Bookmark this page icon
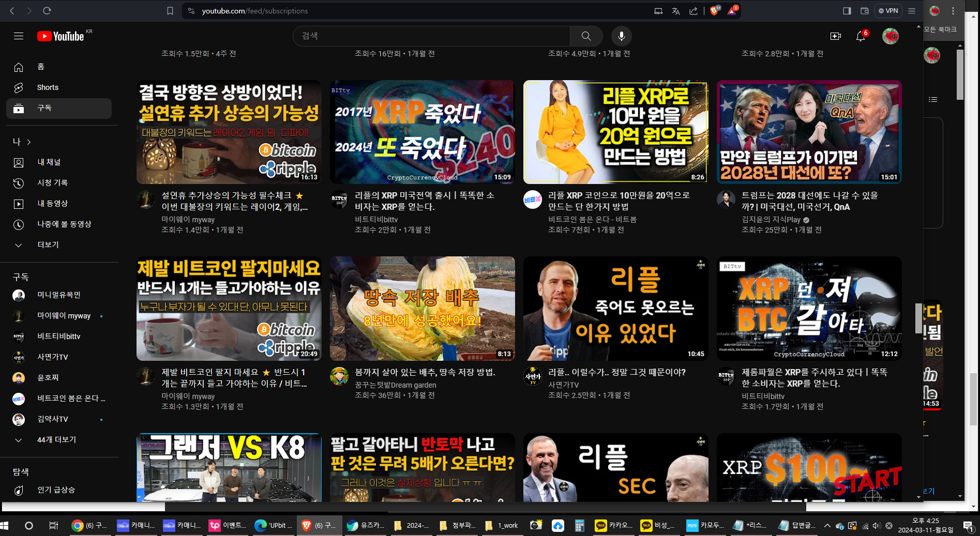This screenshot has width=980, height=536. pyautogui.click(x=170, y=10)
